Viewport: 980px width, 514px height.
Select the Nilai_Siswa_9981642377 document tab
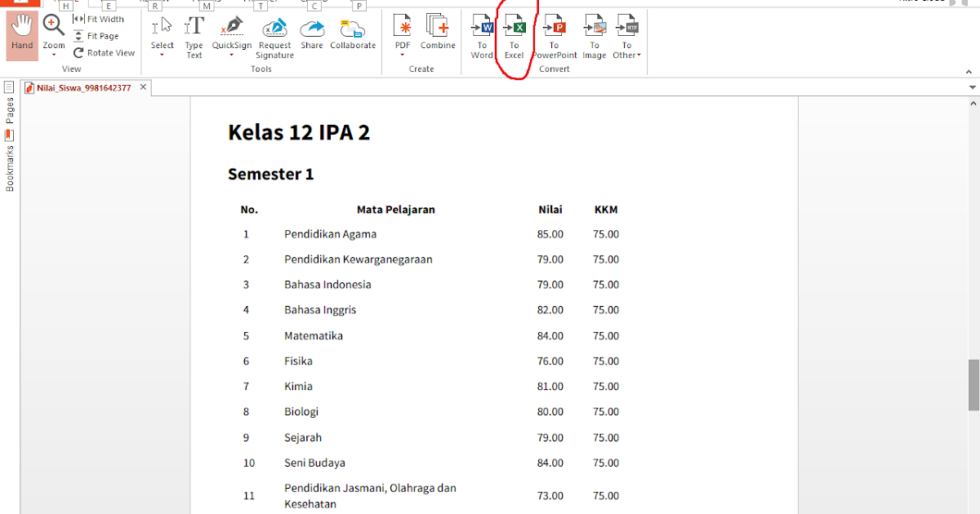point(82,87)
